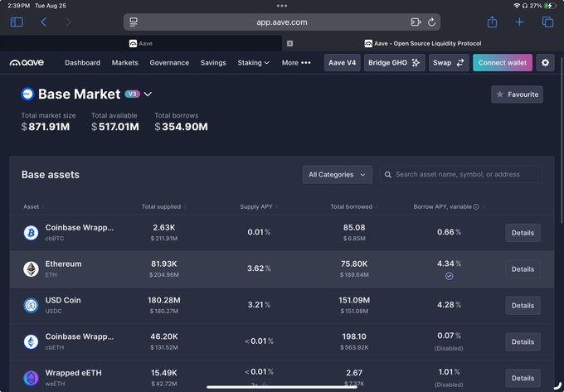
Task: Click Ethereum total supplied 81.93K
Action: [x=163, y=264]
